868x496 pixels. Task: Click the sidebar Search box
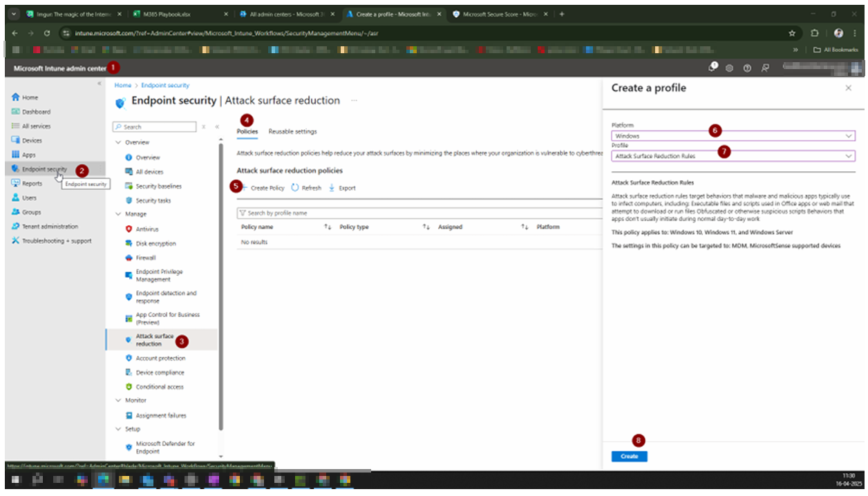tap(155, 127)
